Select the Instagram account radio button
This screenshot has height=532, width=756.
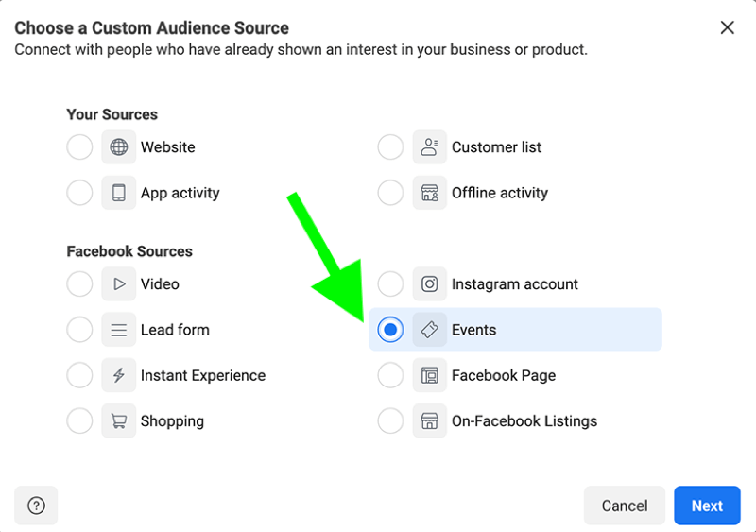click(x=390, y=283)
